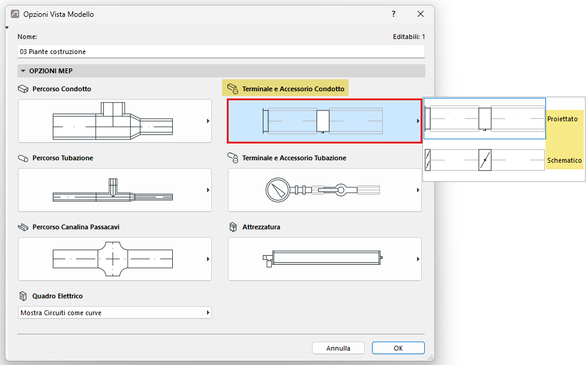Open Terminale e Accessorio Tubazione dropdown

pyautogui.click(x=325, y=190)
